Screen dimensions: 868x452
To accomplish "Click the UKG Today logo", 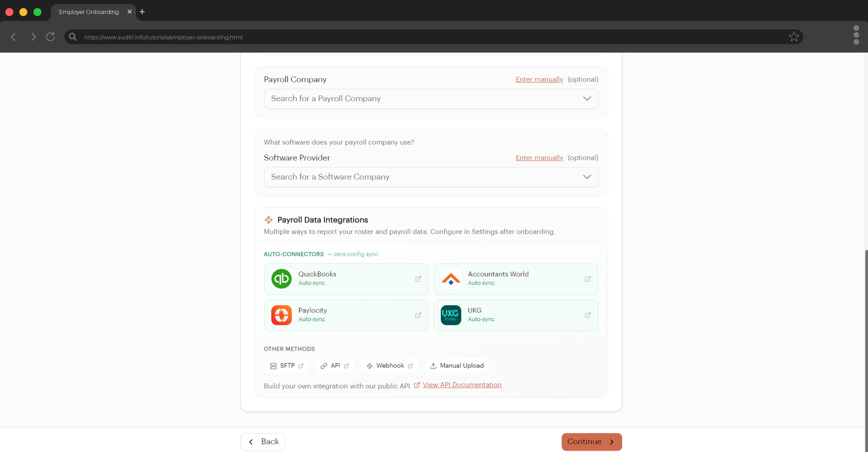I will [x=451, y=315].
